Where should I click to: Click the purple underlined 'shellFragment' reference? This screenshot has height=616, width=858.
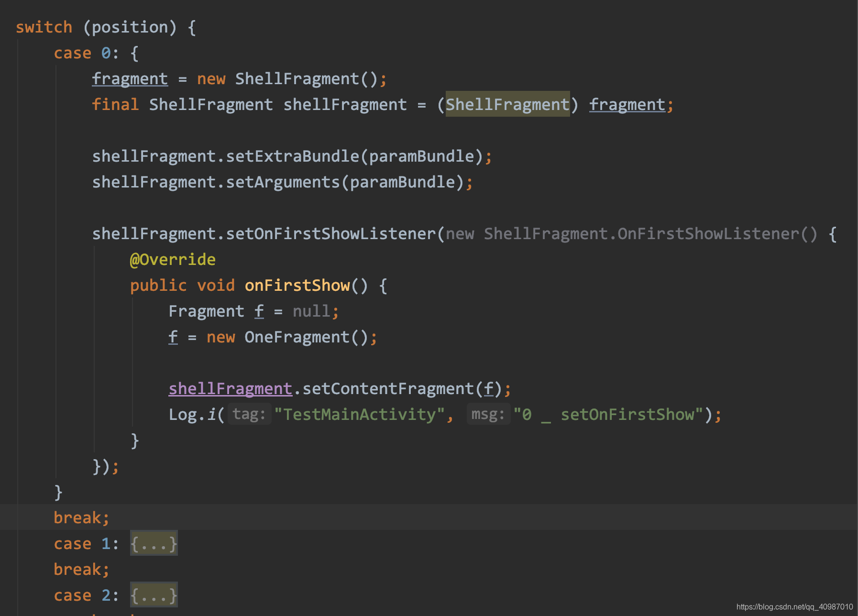(x=230, y=388)
